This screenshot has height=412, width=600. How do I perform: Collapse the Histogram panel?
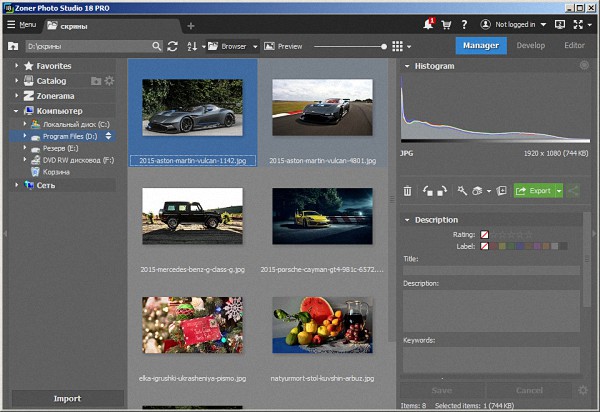(407, 66)
